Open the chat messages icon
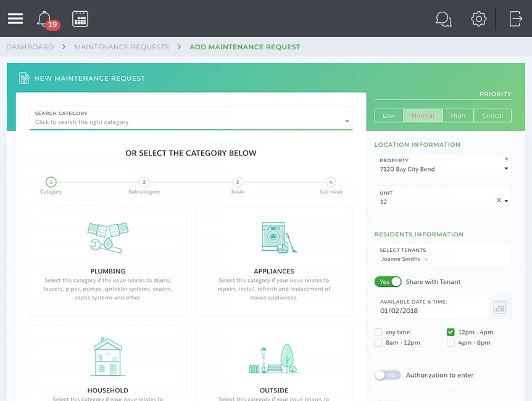The image size is (532, 401). 443,19
